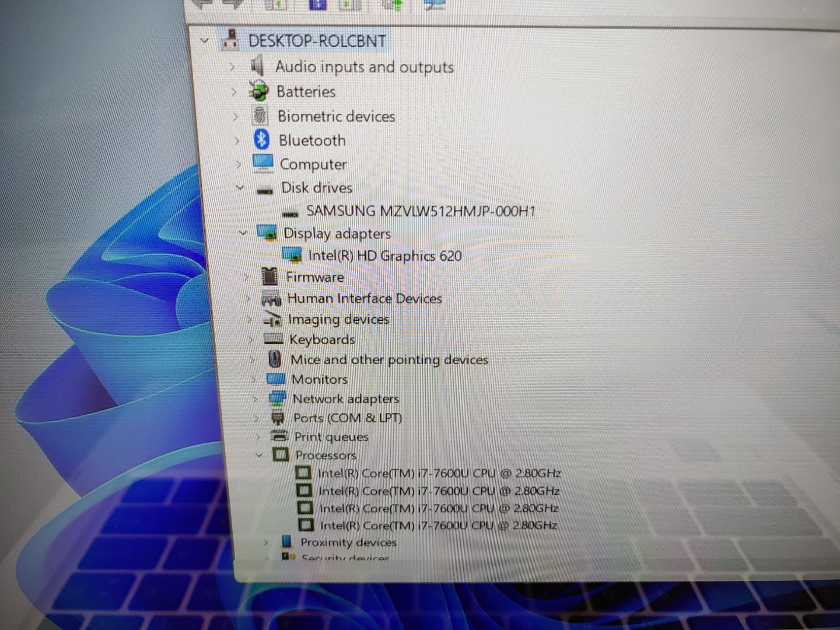Screen dimensions: 840x630
Task: Select the 'Mice and other pointing devices' label
Action: [389, 359]
